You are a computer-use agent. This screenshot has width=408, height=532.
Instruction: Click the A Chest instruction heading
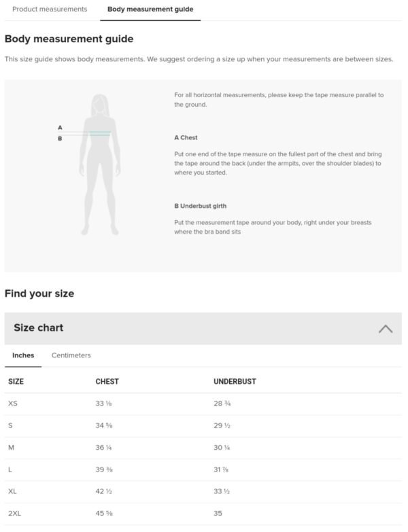pyautogui.click(x=186, y=138)
